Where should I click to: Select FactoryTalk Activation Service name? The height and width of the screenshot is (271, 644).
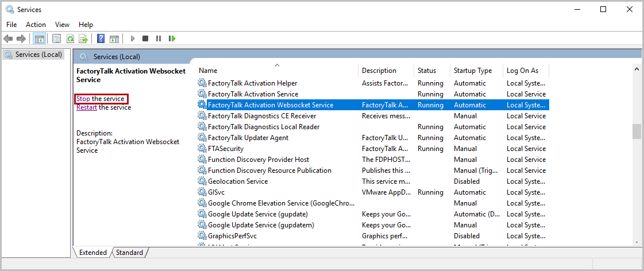click(x=253, y=94)
